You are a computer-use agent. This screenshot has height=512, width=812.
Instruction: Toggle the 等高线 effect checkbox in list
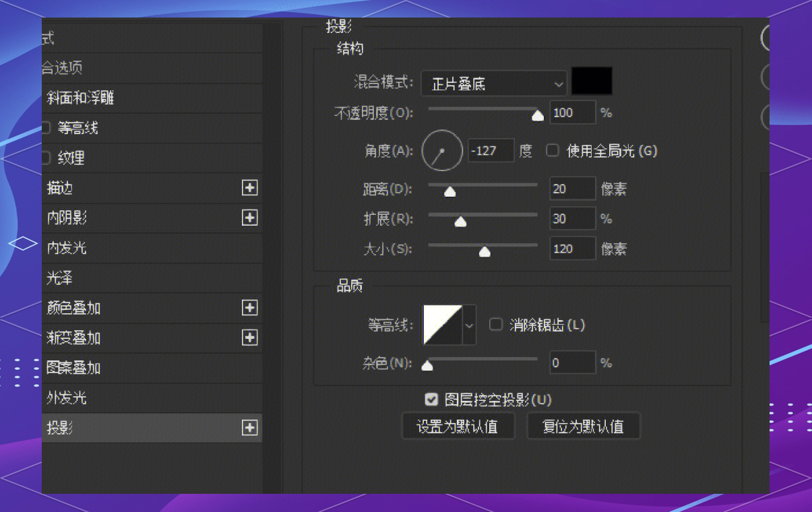point(46,127)
